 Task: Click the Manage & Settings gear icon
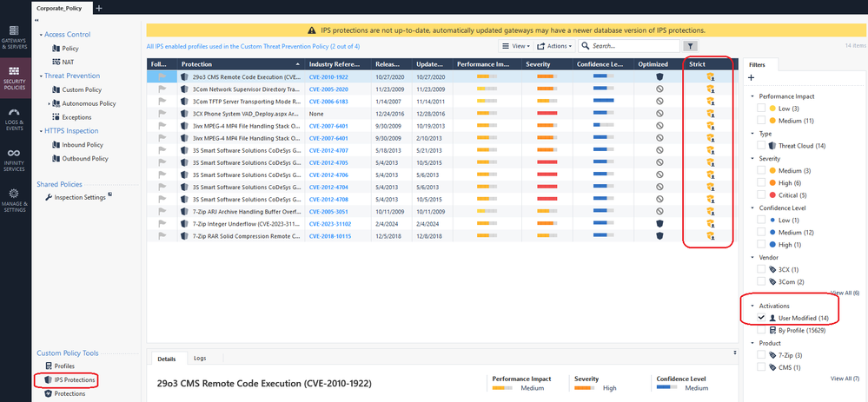click(14, 199)
